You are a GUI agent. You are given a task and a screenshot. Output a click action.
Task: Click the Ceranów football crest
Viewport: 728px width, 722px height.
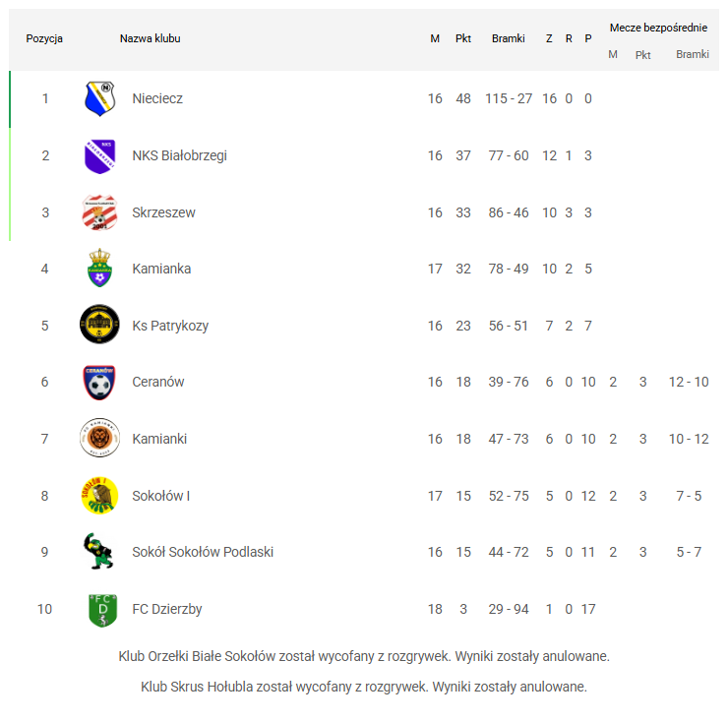coord(99,382)
